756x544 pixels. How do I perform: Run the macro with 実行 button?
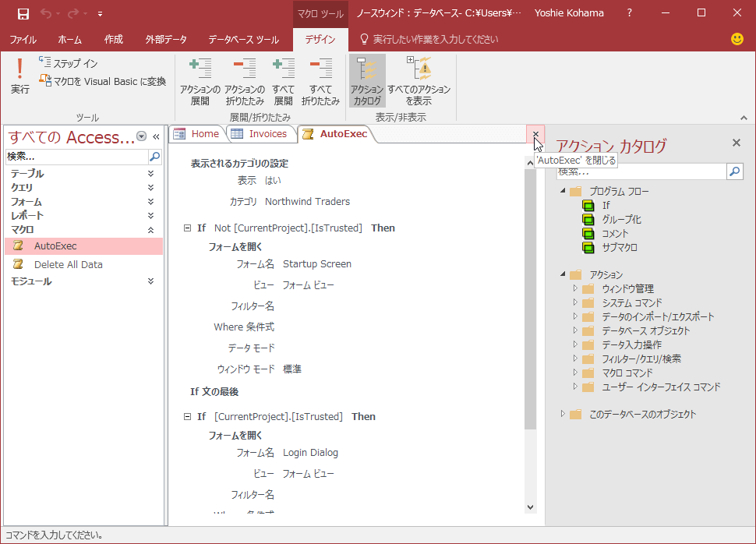click(19, 76)
